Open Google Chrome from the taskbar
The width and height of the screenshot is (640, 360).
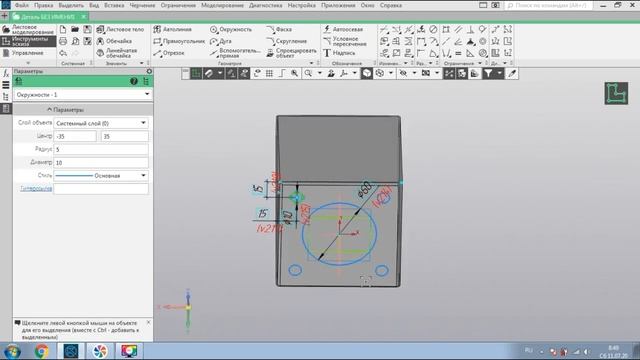[41, 351]
